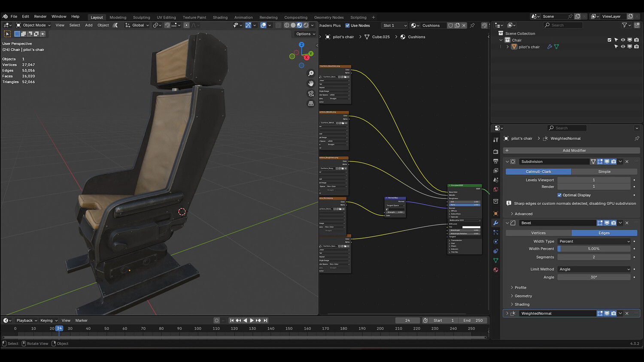Click the zoom magnifier icon in viewport
644x362 pixels.
point(311,73)
